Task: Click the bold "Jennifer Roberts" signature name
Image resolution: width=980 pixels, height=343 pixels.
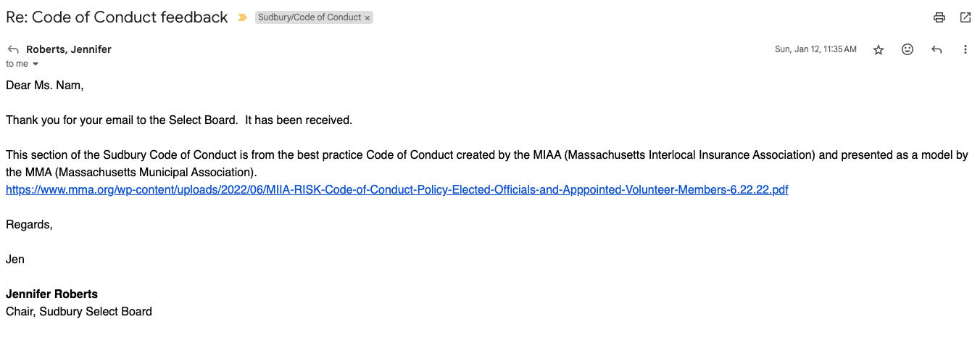Action: (51, 294)
